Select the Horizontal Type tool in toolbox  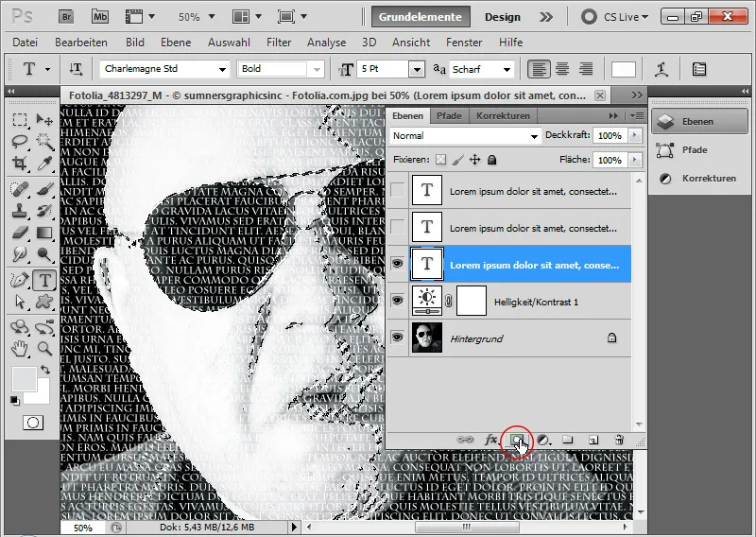[x=44, y=280]
